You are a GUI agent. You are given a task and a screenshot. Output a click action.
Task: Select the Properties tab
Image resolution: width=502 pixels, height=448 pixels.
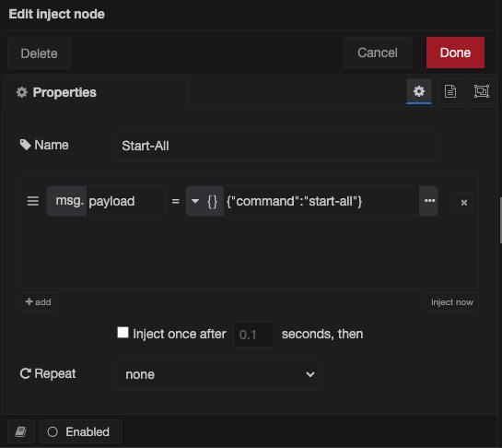tap(97, 92)
